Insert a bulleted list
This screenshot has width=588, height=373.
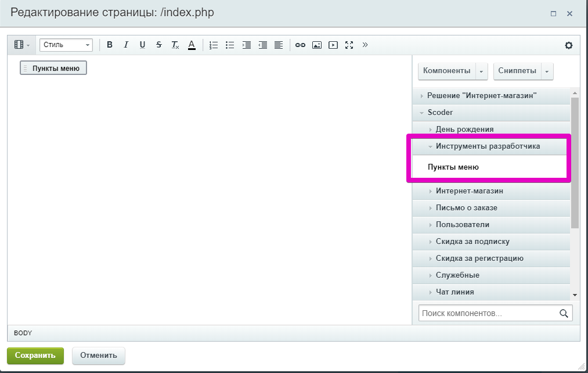pyautogui.click(x=230, y=45)
